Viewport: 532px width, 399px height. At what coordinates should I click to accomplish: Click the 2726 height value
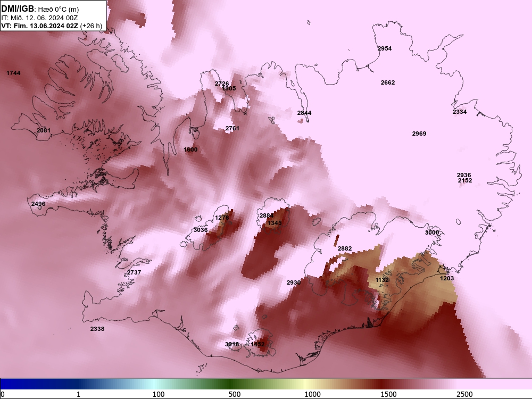click(221, 84)
